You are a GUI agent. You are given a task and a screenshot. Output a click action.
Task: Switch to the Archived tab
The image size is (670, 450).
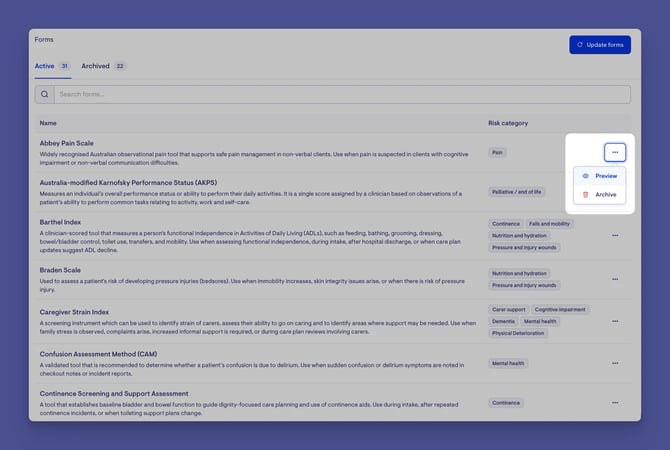click(103, 66)
